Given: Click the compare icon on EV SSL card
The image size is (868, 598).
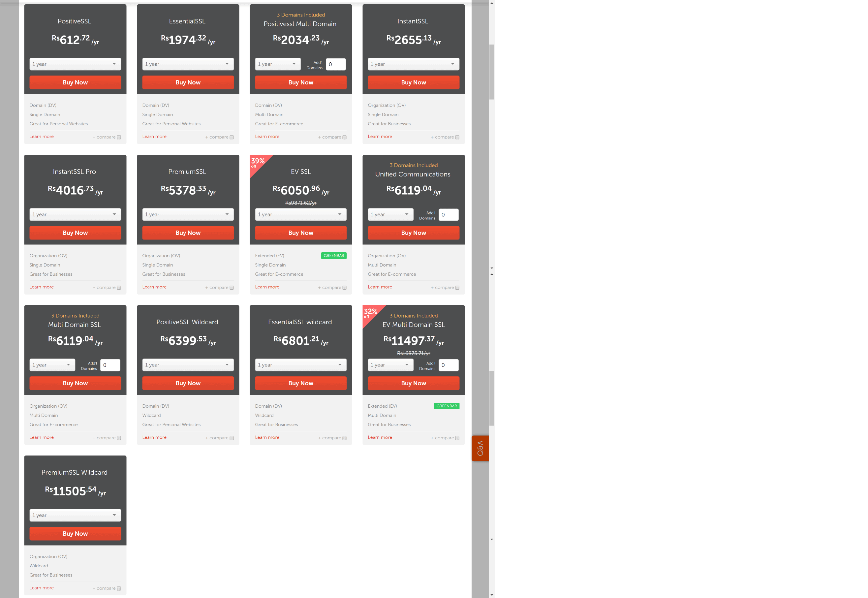Looking at the screenshot, I should point(344,287).
